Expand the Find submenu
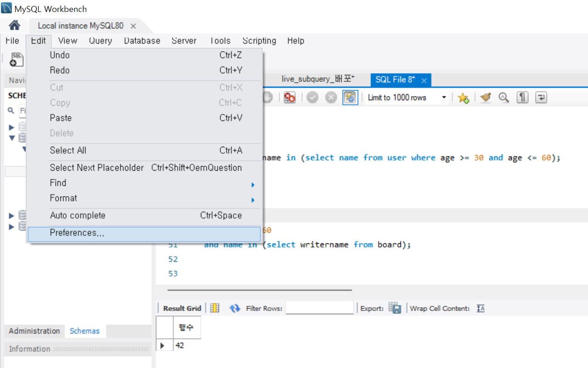Viewport: 588px width, 368px height. click(x=144, y=183)
